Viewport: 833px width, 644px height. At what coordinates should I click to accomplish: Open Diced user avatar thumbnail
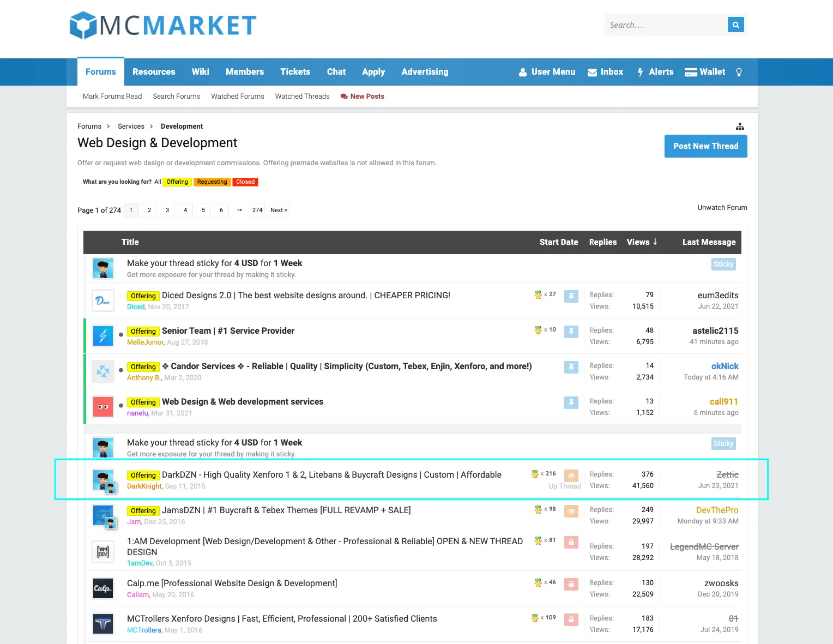tap(103, 300)
